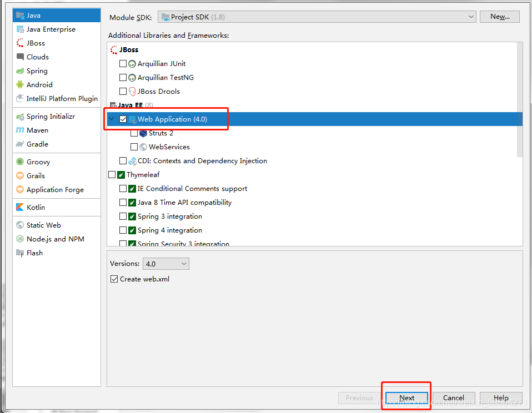Screen dimensions: 532x413
Task: Click the Web Application module icon
Action: click(x=132, y=119)
